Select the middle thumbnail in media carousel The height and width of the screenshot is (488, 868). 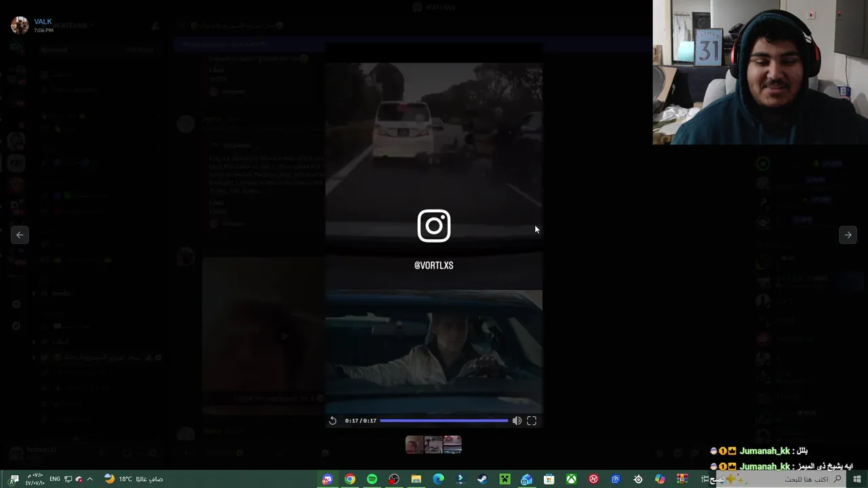(x=433, y=445)
